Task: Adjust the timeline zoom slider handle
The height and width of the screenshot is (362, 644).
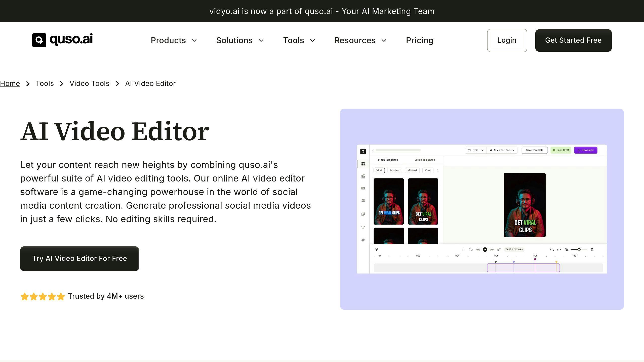Action: [x=579, y=250]
